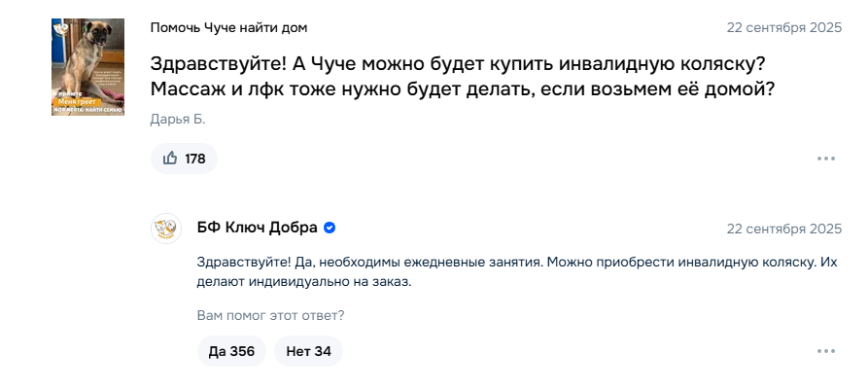Click the 356 count in the Да button

[x=242, y=351]
